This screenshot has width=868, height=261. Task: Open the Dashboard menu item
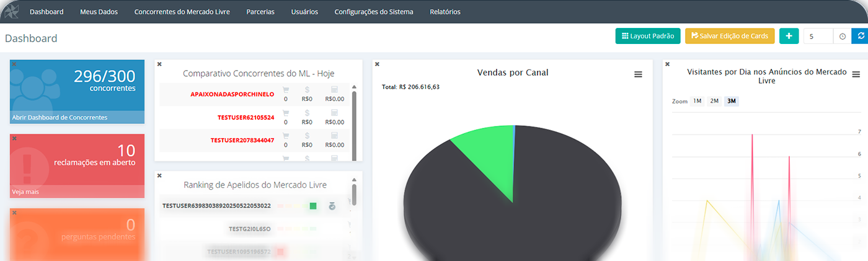[x=46, y=12]
